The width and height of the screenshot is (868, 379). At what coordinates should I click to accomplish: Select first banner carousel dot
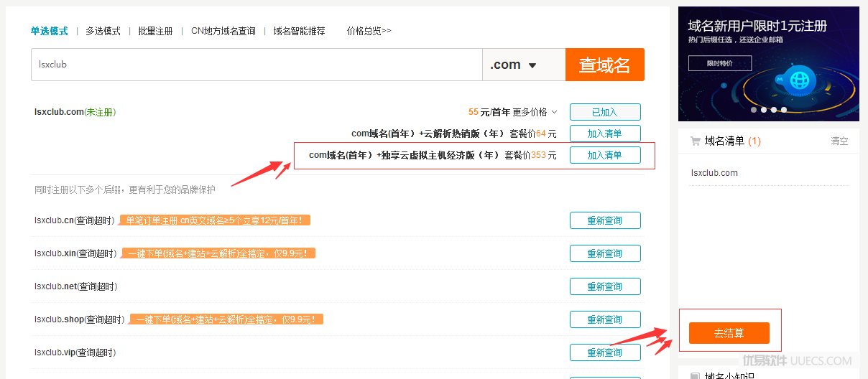(754, 110)
